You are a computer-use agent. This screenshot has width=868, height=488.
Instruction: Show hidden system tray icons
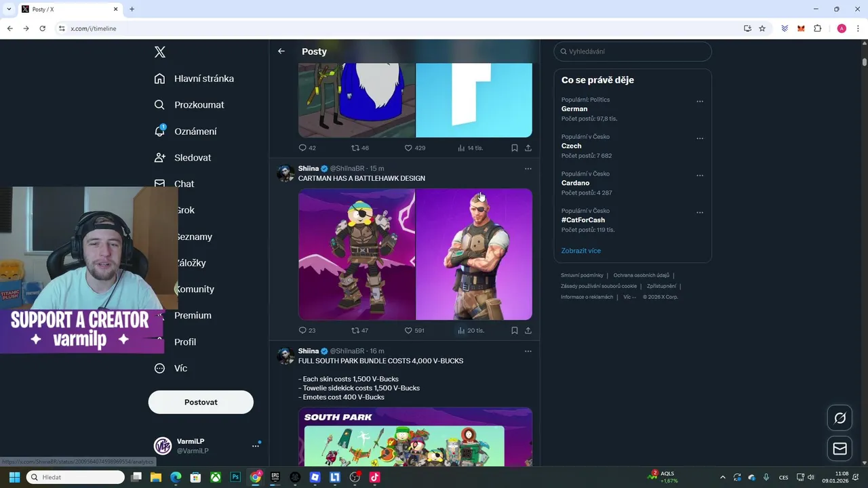722,477
